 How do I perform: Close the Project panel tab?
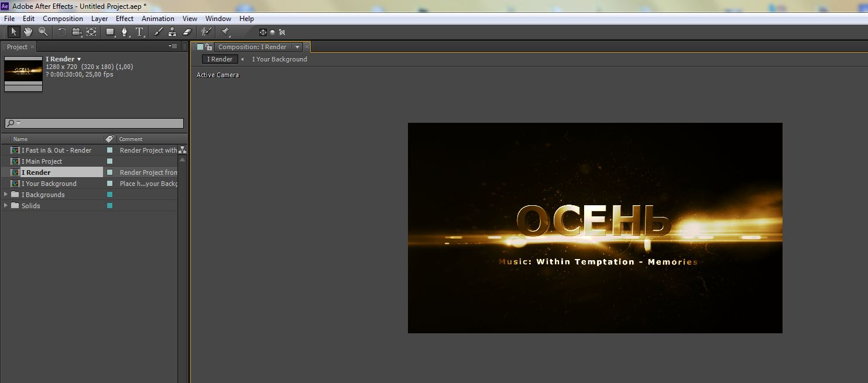point(33,47)
